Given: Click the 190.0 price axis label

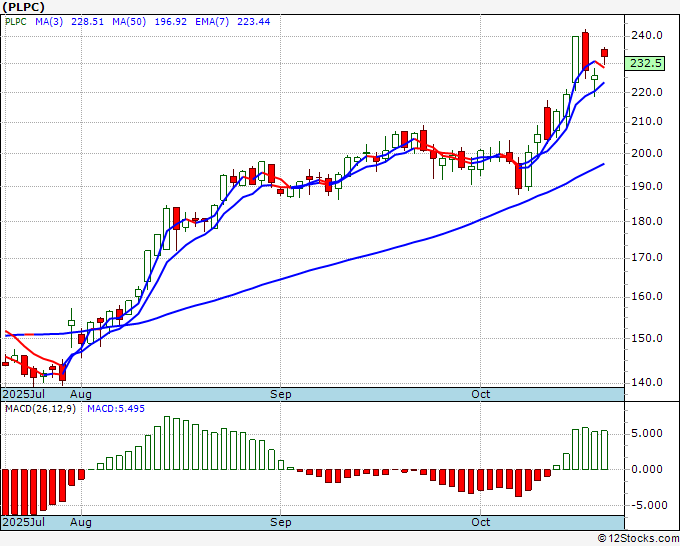Looking at the screenshot, I should (x=646, y=186).
